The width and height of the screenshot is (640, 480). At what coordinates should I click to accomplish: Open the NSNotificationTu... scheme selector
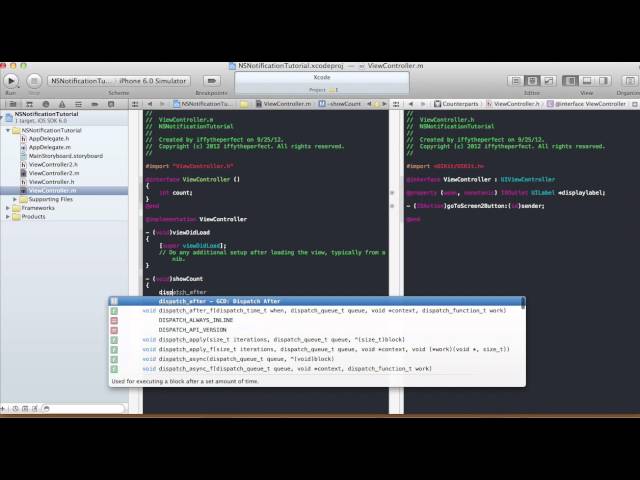80,81
